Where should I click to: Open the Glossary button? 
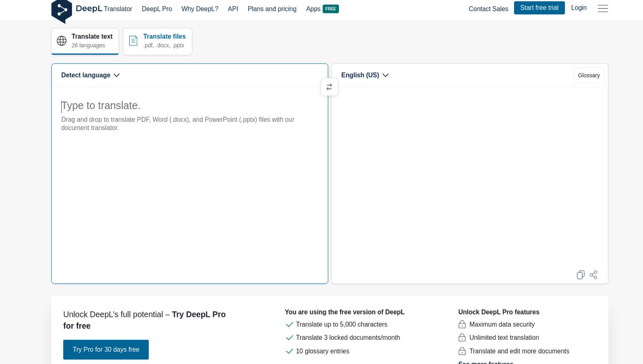[x=589, y=75]
